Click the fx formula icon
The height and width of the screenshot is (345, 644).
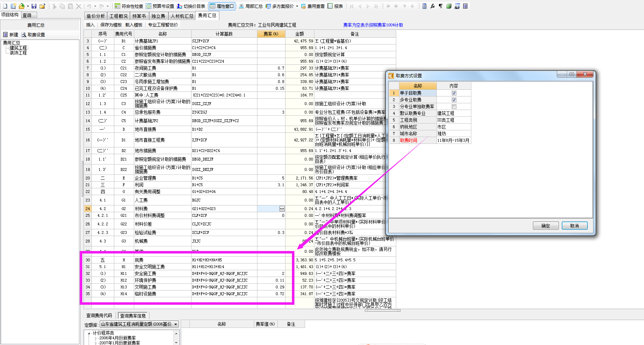(x=433, y=6)
